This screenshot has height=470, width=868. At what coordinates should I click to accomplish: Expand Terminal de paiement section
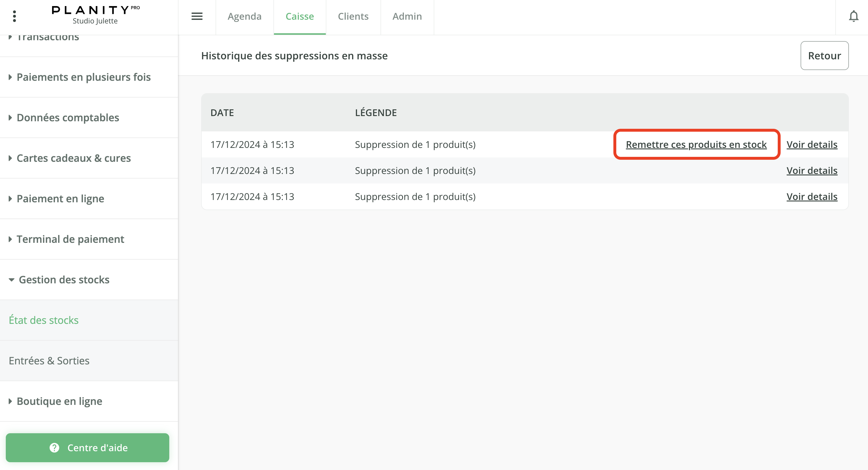pos(70,239)
